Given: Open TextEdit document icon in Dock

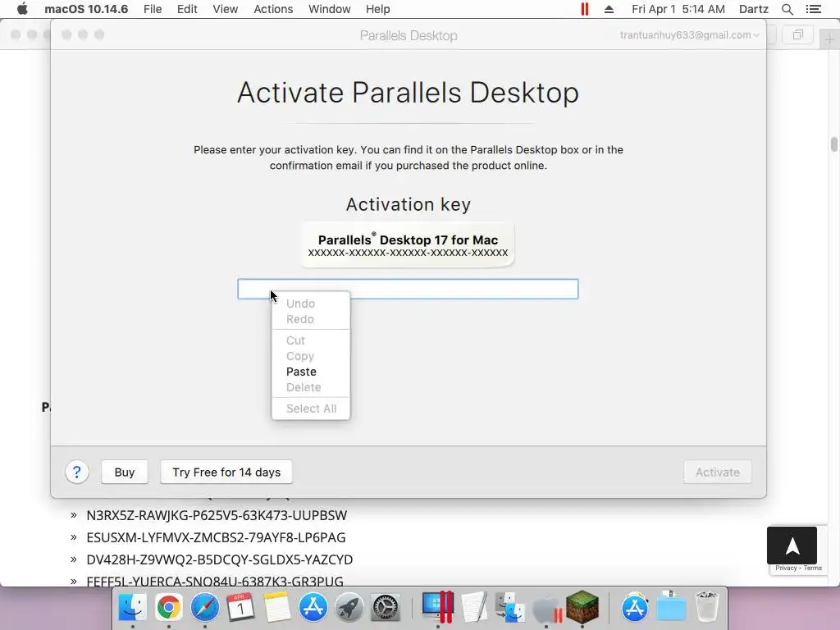Looking at the screenshot, I should [x=475, y=607].
